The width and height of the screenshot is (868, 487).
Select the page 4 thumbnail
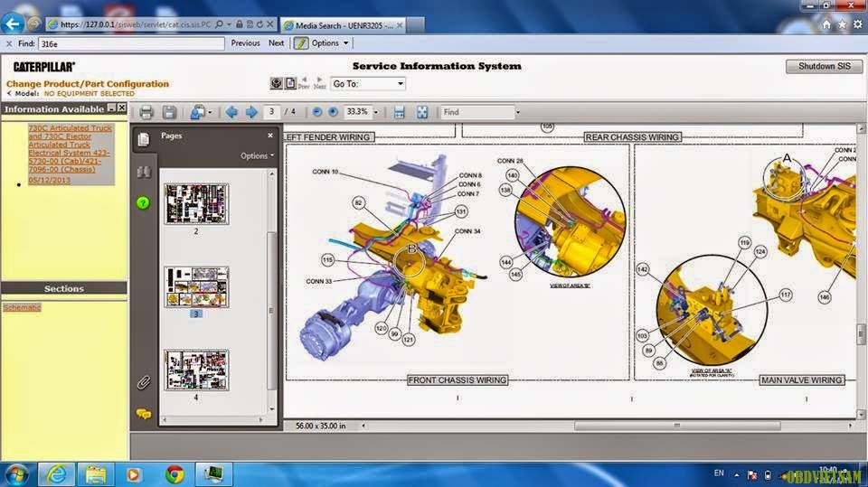196,370
